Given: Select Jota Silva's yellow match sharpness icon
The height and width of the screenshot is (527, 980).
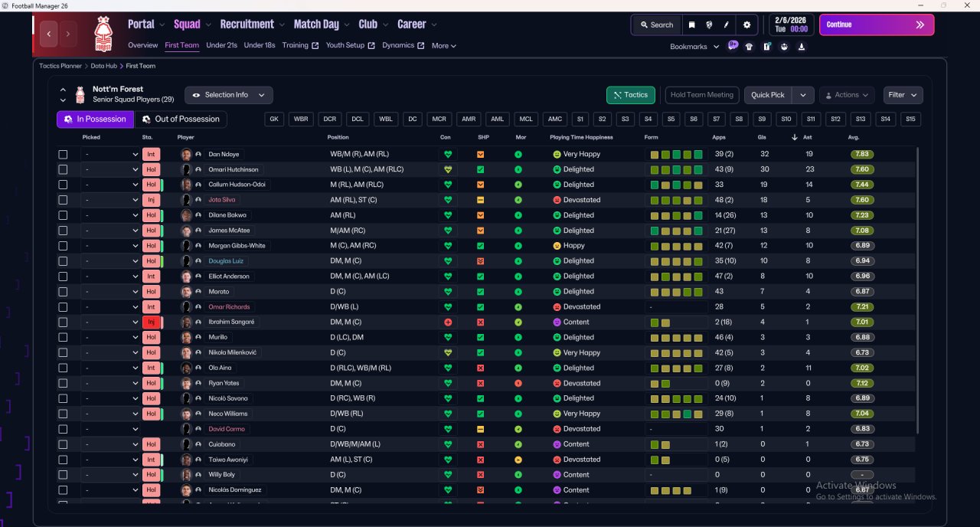Looking at the screenshot, I should [x=481, y=200].
